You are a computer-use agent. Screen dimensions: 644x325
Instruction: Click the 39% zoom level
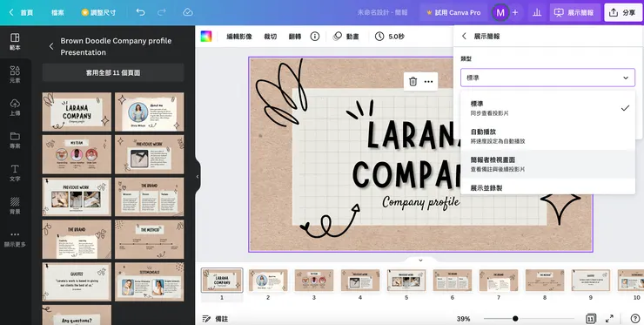pos(463,318)
